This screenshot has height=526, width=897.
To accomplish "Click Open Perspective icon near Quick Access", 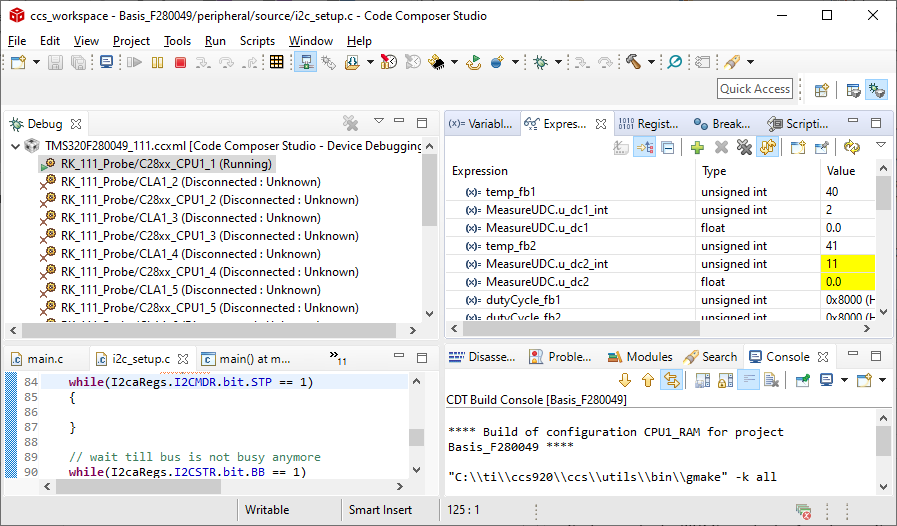I will [822, 90].
